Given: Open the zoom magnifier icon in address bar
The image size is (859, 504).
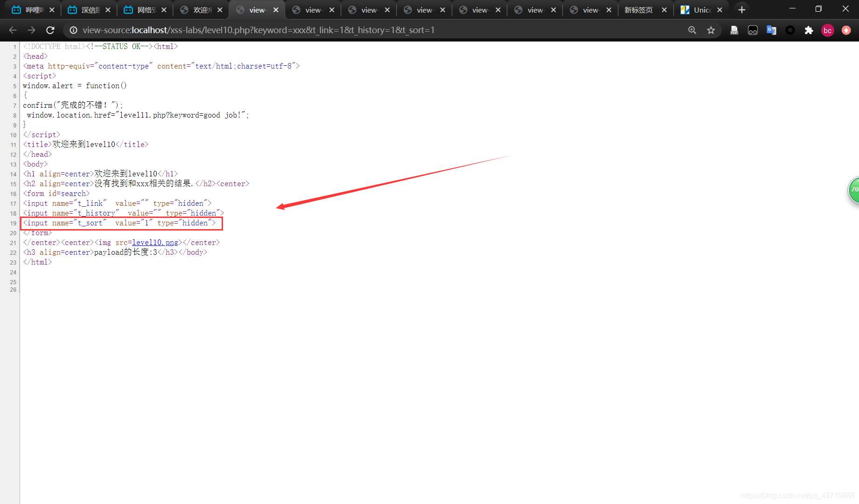Looking at the screenshot, I should coord(692,30).
